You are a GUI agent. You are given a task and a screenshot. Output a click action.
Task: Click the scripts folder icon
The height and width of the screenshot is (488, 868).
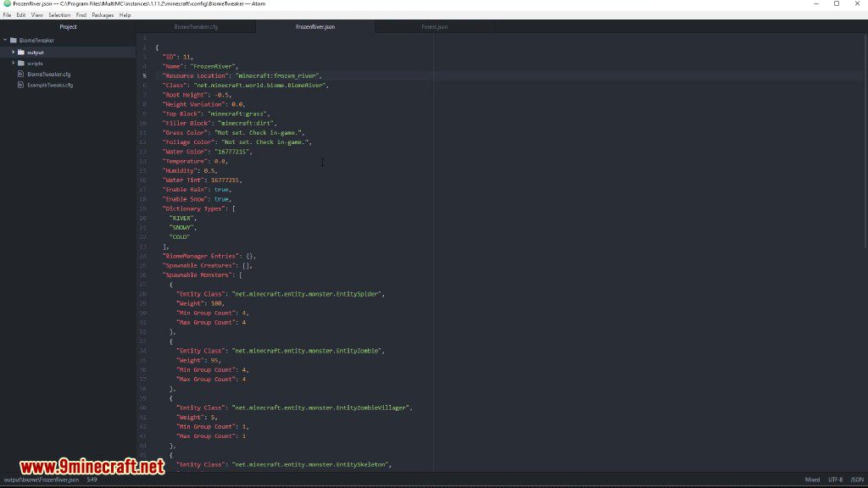(x=21, y=63)
